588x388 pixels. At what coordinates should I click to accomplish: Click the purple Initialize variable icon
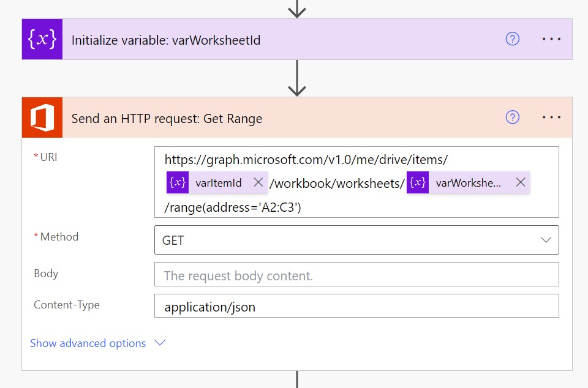pos(42,39)
